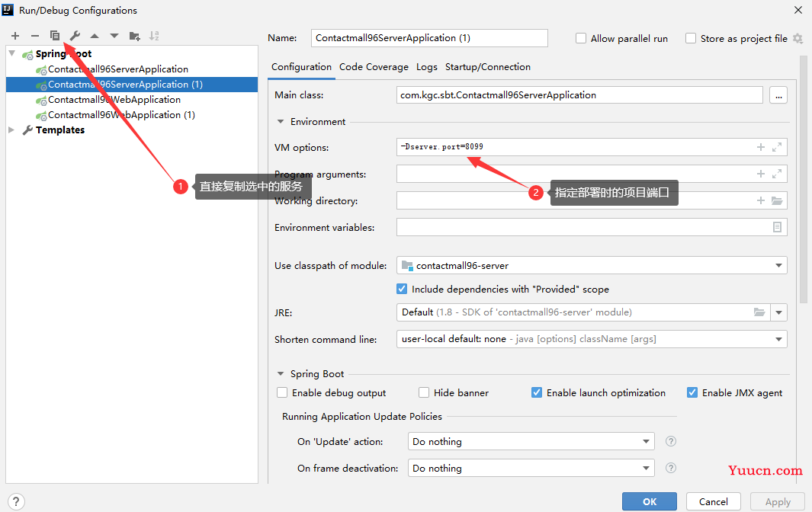Confirm with the OK button

pyautogui.click(x=650, y=501)
